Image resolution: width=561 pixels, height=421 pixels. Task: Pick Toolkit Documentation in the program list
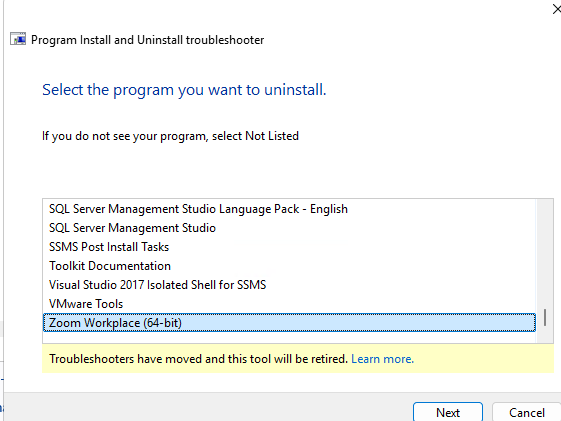coord(289,266)
